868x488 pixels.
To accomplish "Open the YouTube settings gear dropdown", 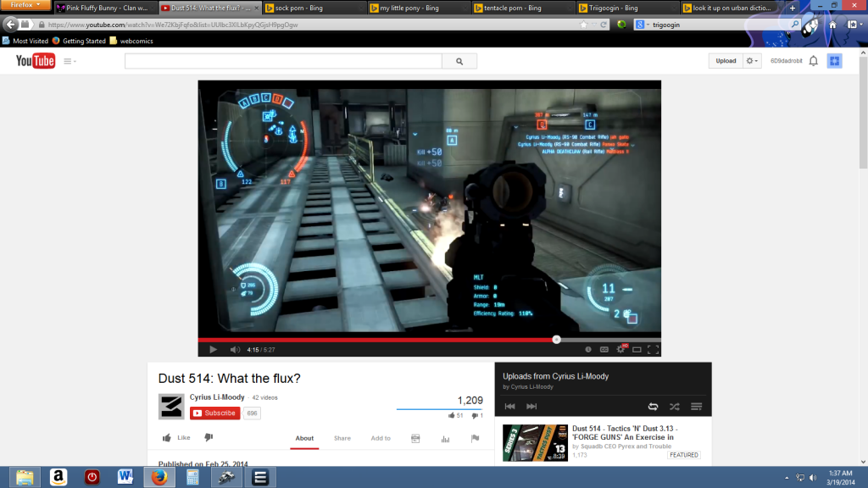I will [x=753, y=61].
